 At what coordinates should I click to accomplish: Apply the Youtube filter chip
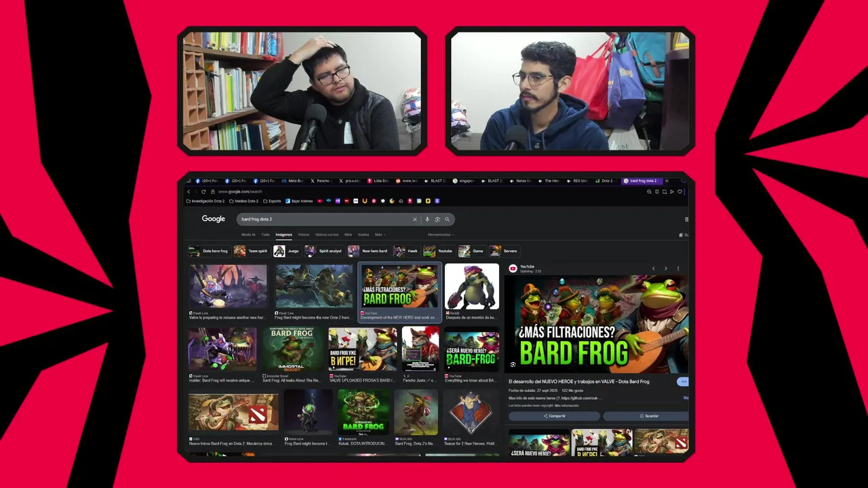[438, 251]
